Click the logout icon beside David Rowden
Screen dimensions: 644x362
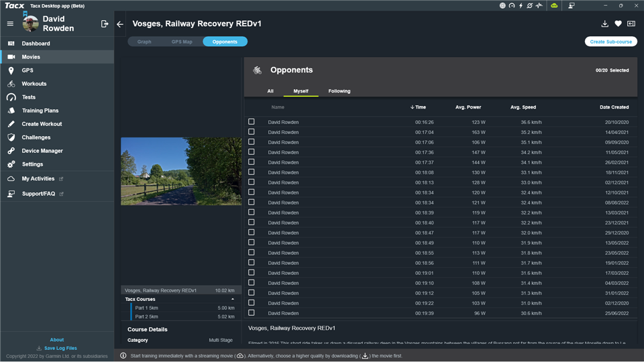point(105,24)
